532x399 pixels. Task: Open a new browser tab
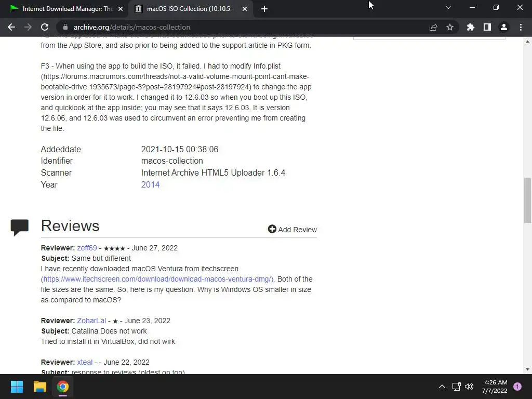[264, 9]
